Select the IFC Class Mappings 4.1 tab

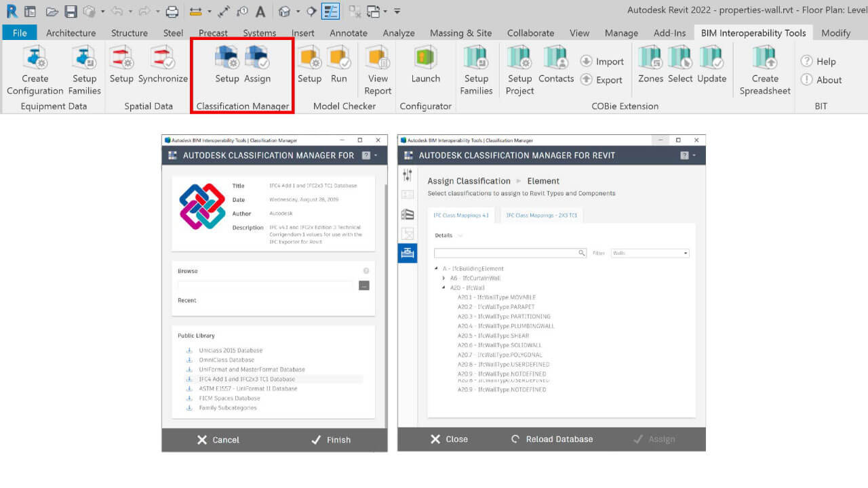tap(461, 215)
